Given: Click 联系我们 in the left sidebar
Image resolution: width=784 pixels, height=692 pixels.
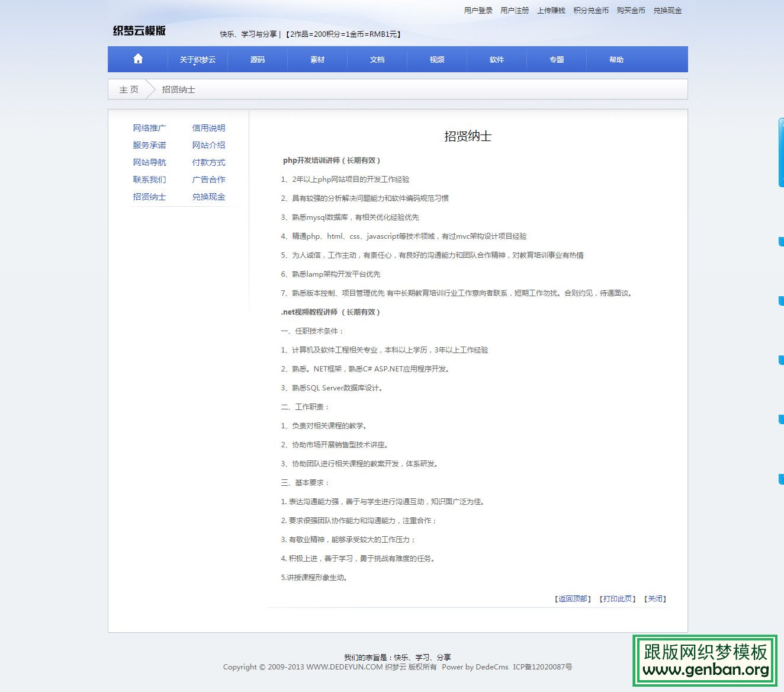Looking at the screenshot, I should click(149, 180).
